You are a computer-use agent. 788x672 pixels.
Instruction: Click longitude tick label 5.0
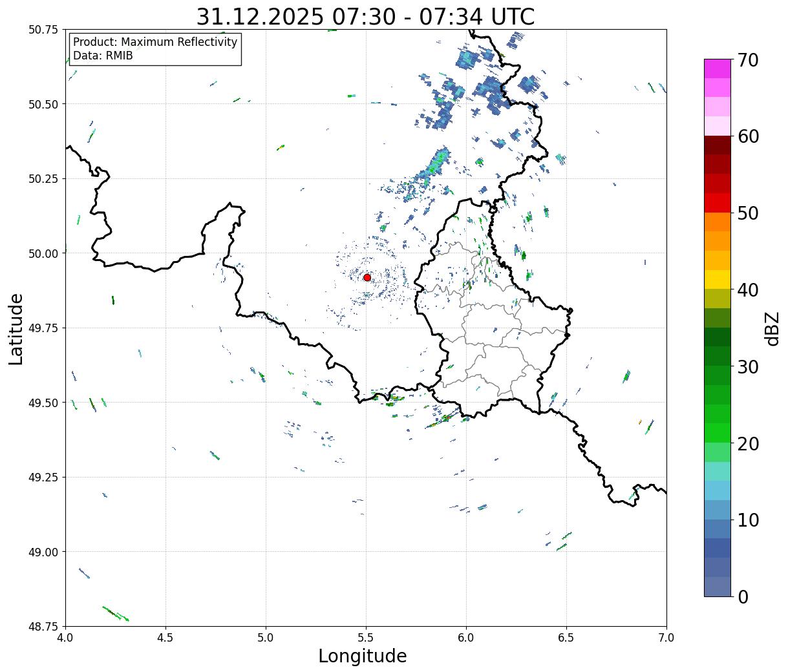coord(266,638)
